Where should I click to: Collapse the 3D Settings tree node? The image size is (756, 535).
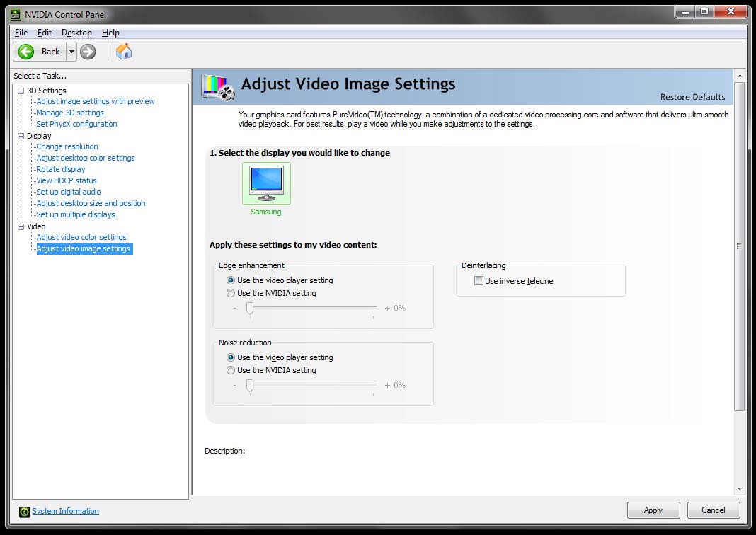[21, 91]
